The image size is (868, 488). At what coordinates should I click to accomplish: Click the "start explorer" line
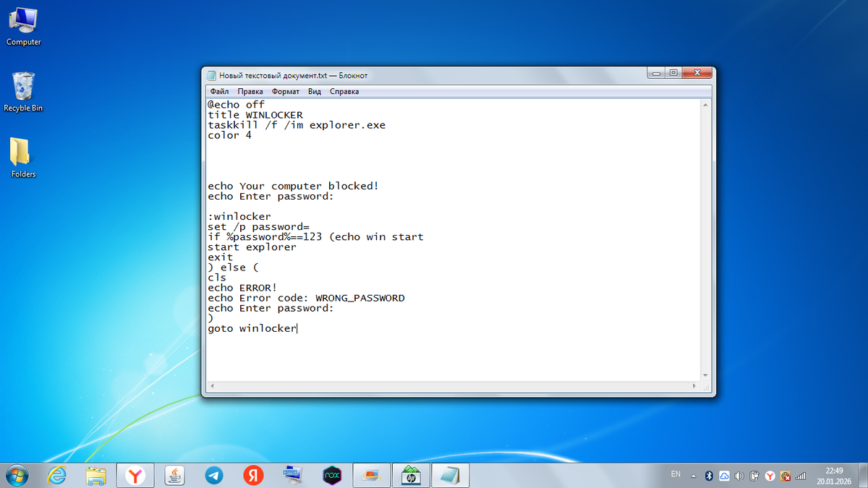pos(252,247)
